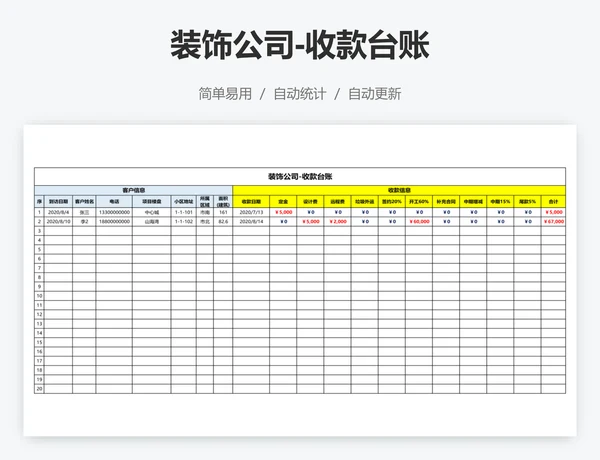Select row number 20 cell
Viewport: 600px width, 460px height.
[x=39, y=389]
